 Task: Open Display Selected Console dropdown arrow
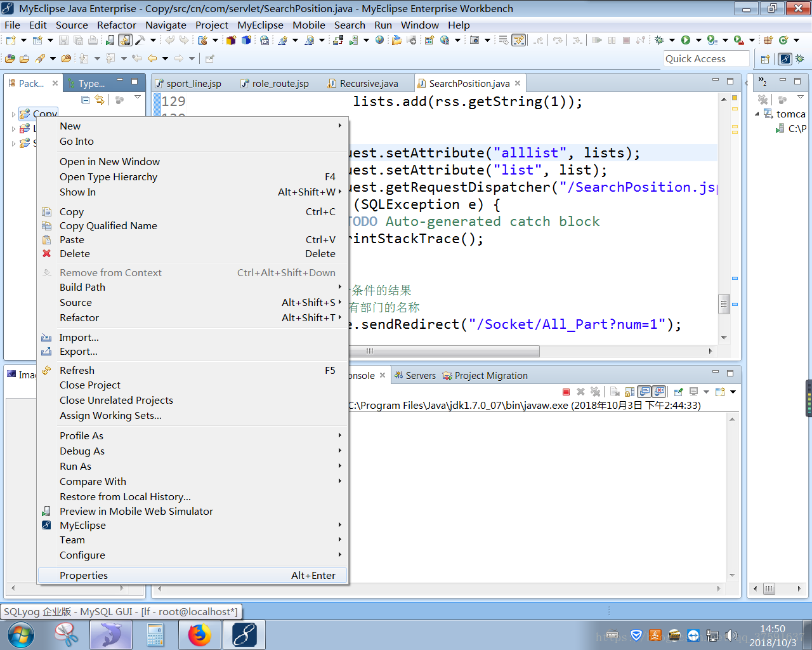coord(706,392)
